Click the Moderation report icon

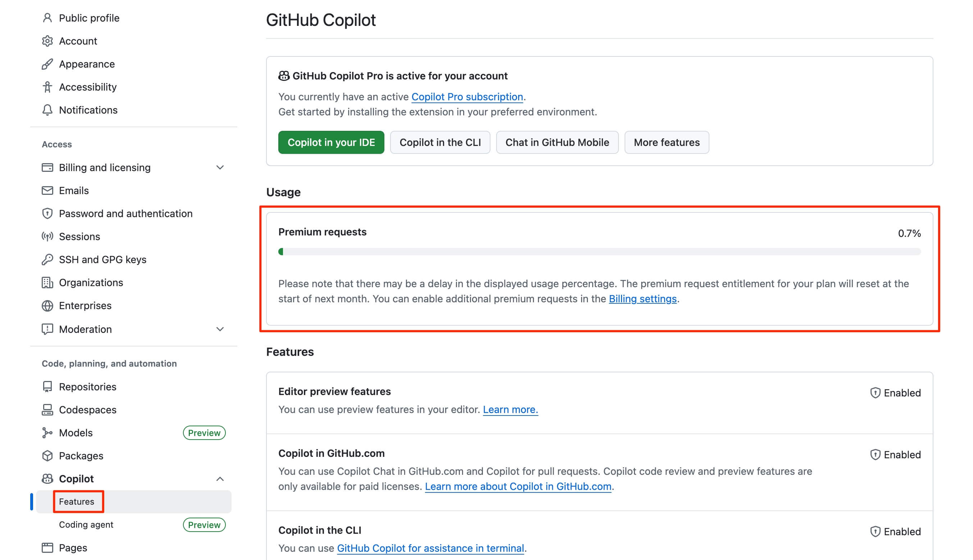point(47,329)
